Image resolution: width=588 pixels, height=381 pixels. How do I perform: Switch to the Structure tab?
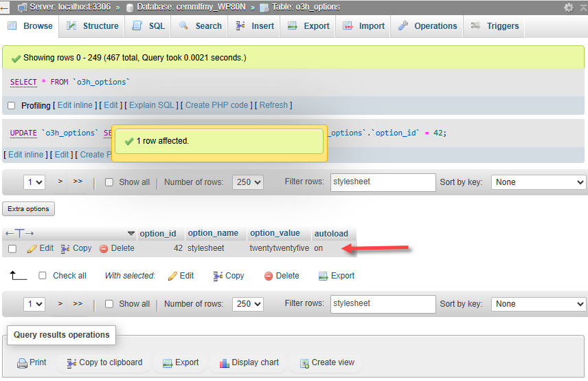tap(92, 26)
